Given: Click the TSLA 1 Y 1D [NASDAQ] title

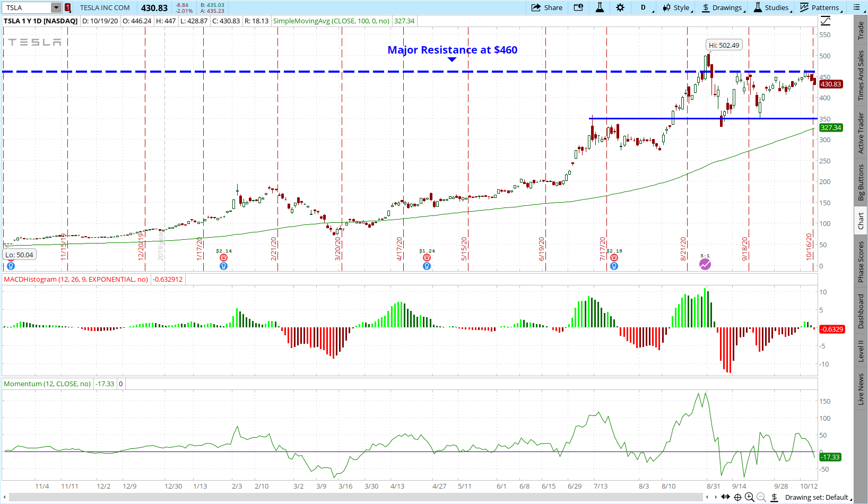Looking at the screenshot, I should (x=40, y=21).
